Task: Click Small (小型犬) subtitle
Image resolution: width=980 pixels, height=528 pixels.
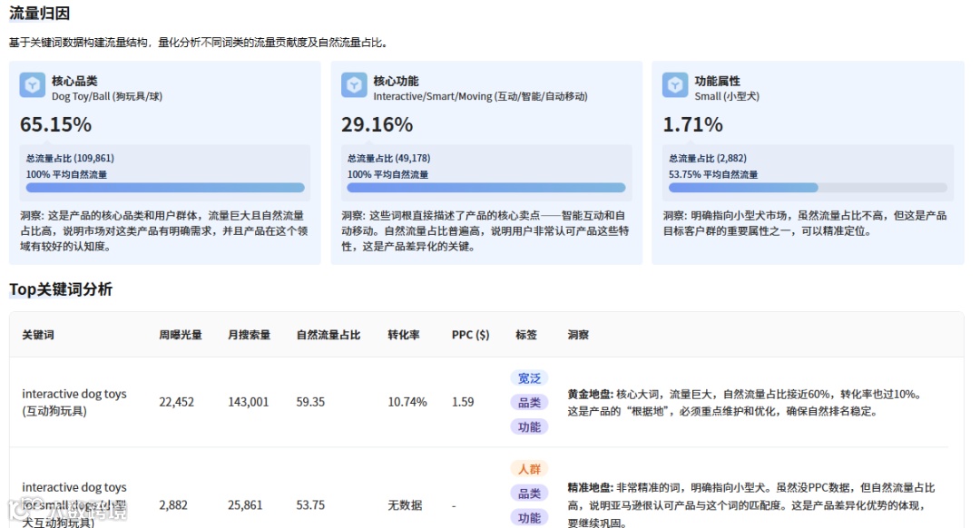Action: pos(727,96)
